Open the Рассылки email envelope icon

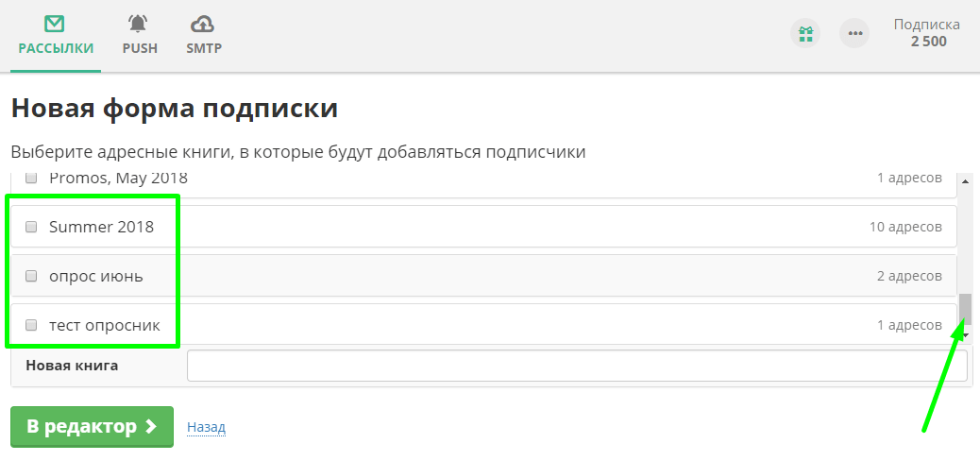pyautogui.click(x=55, y=25)
